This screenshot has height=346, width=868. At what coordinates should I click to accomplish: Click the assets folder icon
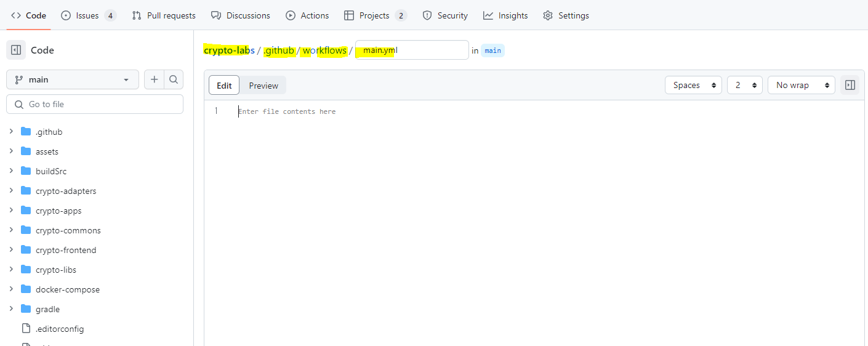coord(26,151)
